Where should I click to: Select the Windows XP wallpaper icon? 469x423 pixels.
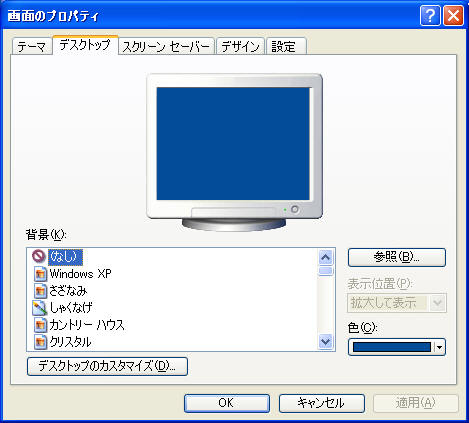[40, 274]
